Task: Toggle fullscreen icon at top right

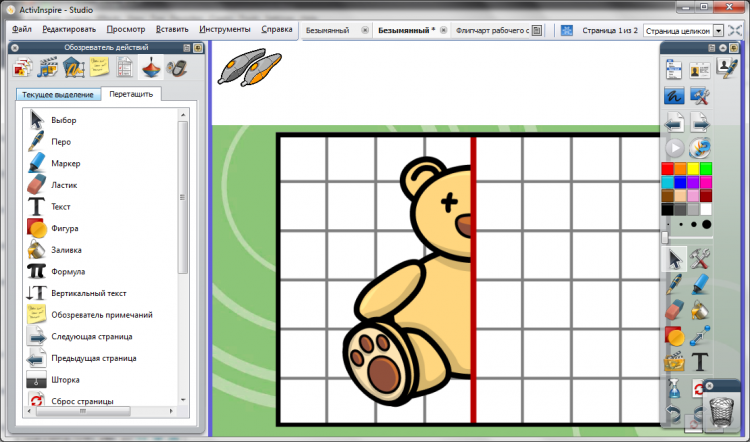Action: pyautogui.click(x=735, y=30)
